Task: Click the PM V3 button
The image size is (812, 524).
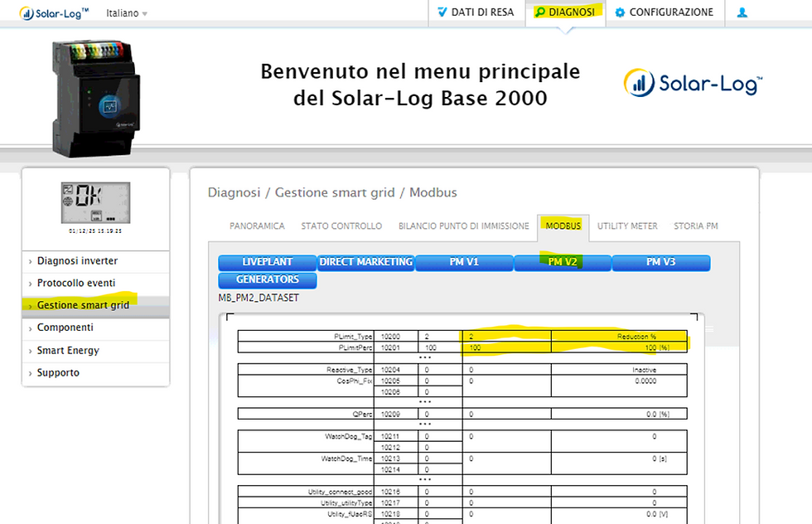Action: click(661, 262)
